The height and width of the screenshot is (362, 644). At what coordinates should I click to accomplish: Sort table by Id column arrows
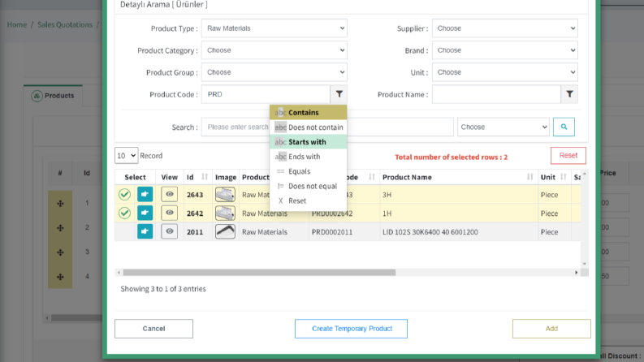click(x=205, y=177)
